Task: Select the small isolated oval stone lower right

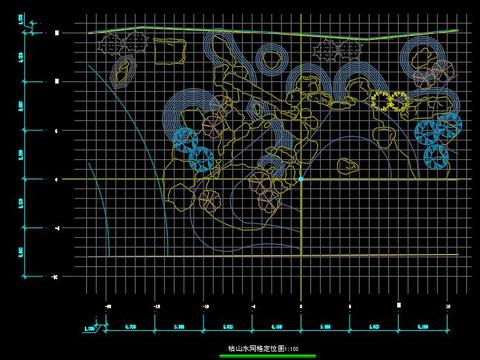Action: (348, 166)
